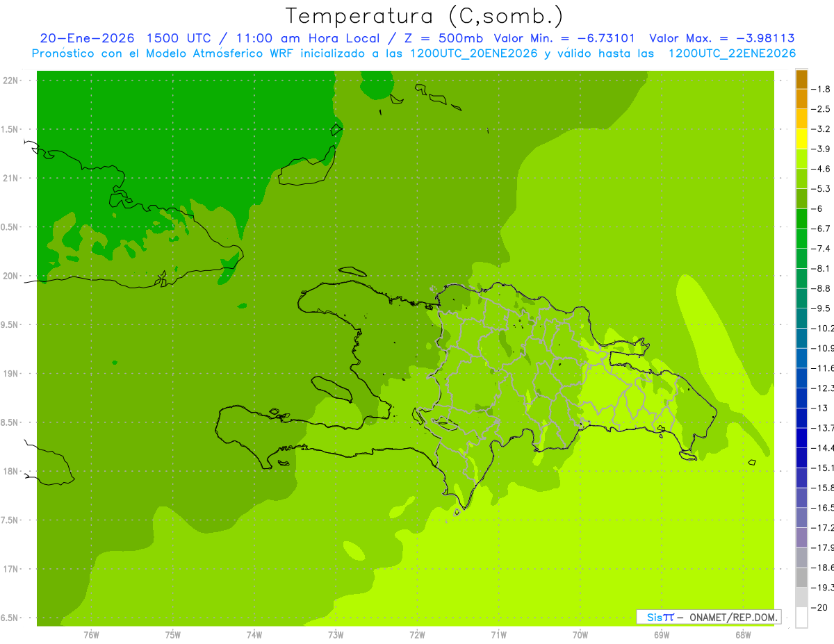Click the "-13" colorbar label
This screenshot has height=644, width=834.
(x=820, y=408)
